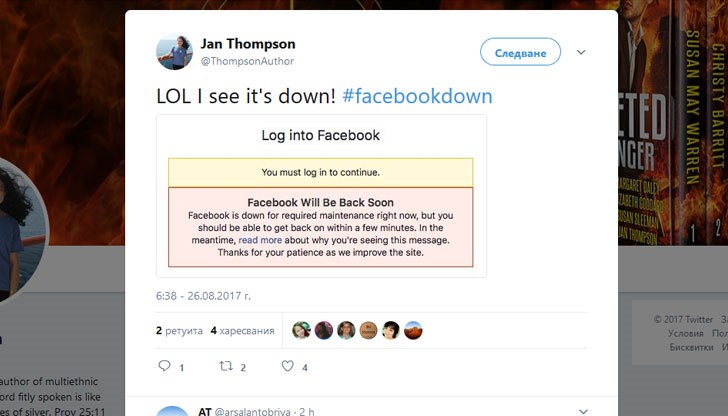Screen dimensions: 728x416
Task: Expand the tweet options chevron menu
Action: tap(581, 52)
